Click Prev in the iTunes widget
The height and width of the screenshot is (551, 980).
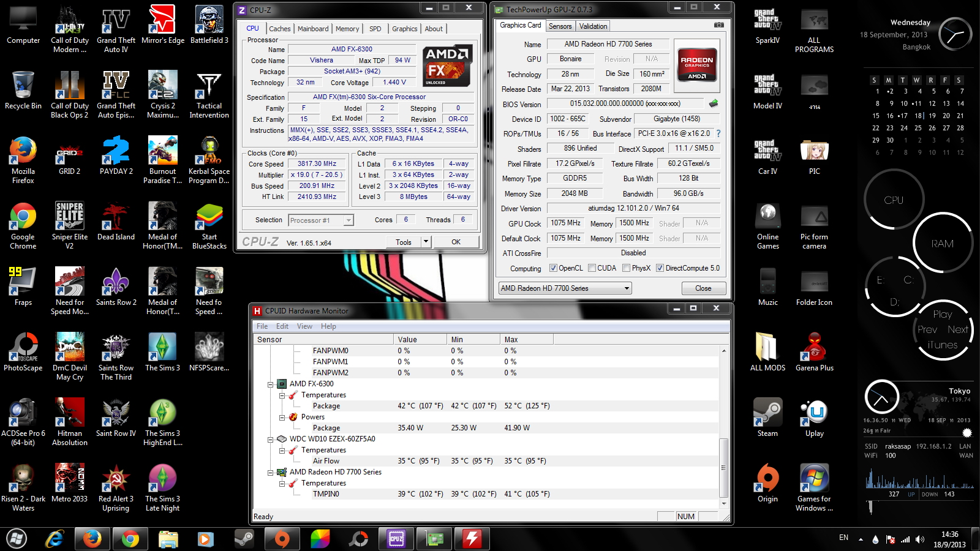(x=927, y=329)
